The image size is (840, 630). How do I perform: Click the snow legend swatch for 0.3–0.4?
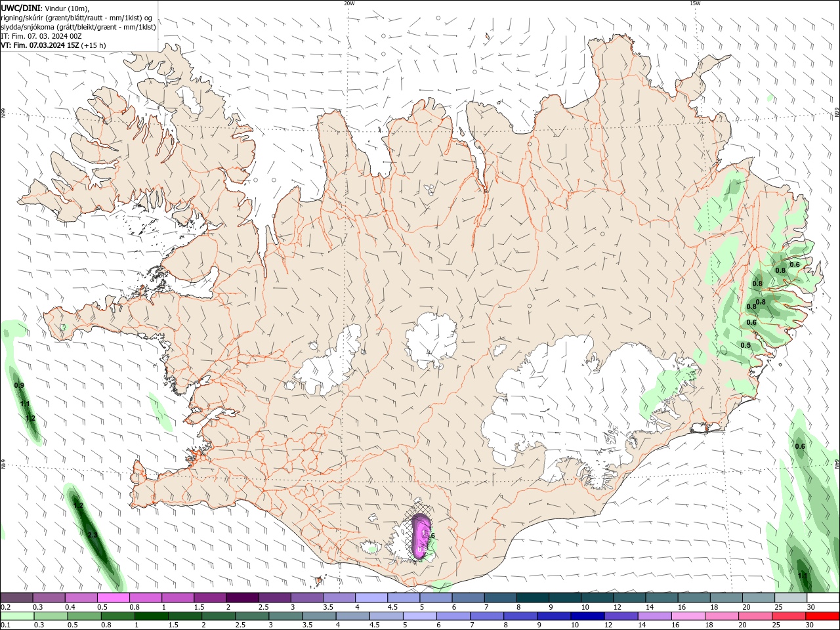pyautogui.click(x=49, y=597)
